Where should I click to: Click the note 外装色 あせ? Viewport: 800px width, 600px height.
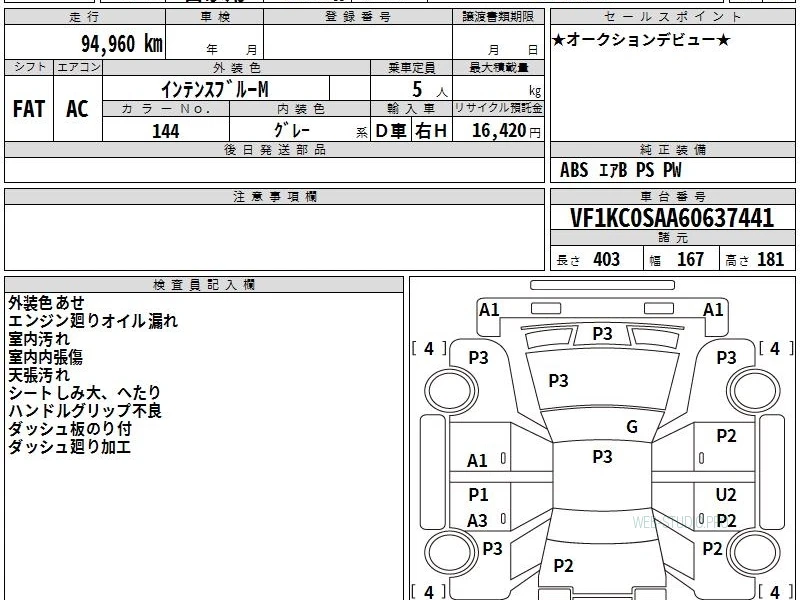pos(46,303)
